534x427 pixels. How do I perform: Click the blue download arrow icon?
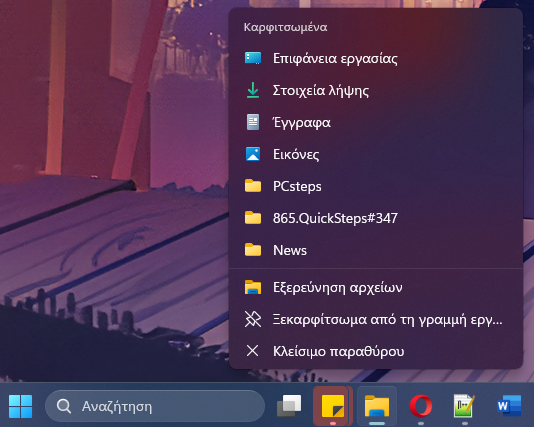(253, 91)
